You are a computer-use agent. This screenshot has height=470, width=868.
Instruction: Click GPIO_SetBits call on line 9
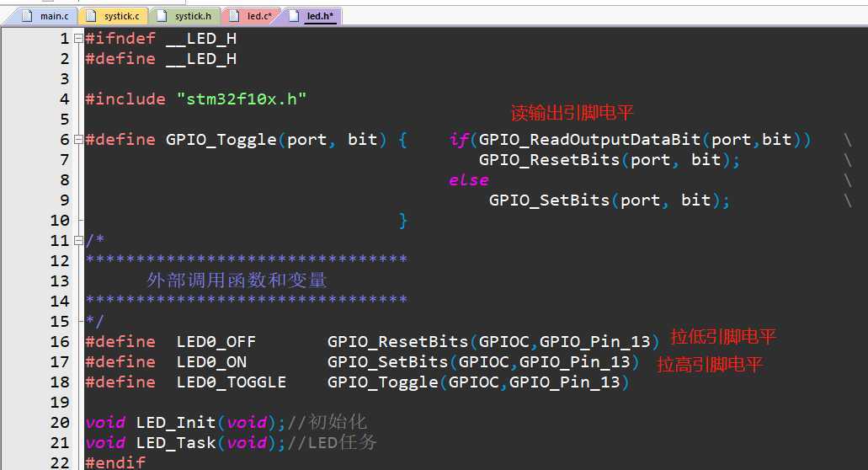pos(609,200)
